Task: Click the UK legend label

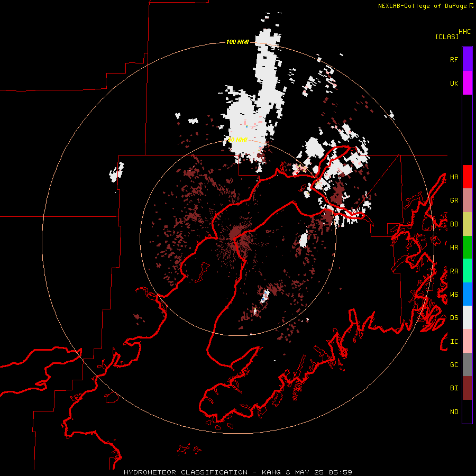Action: click(x=454, y=83)
